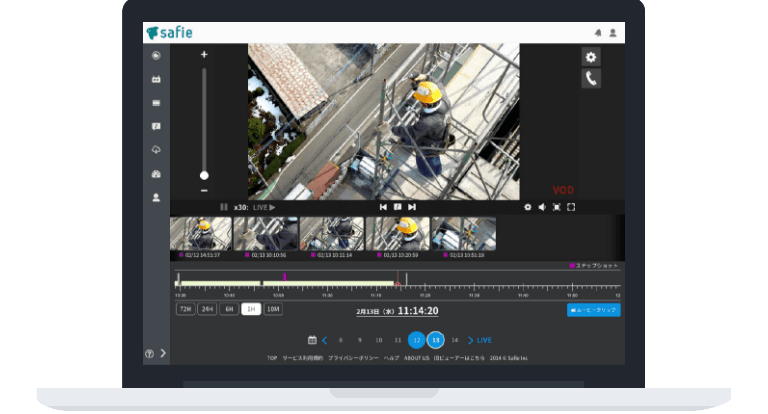Open the calendar date picker

(312, 340)
